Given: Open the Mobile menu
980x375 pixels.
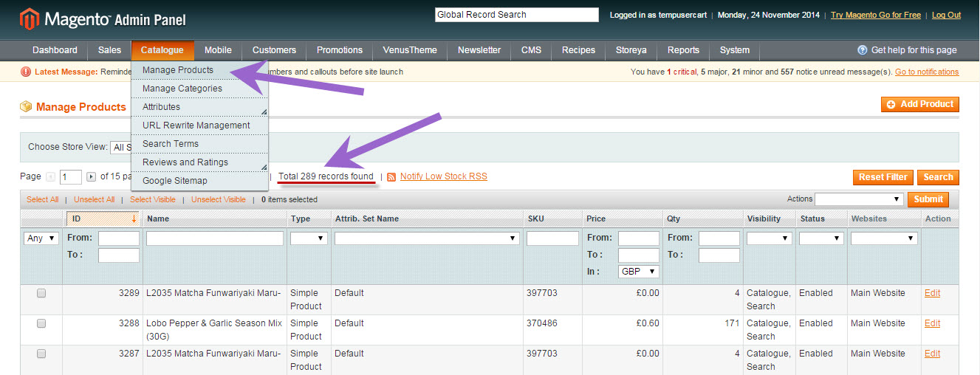Looking at the screenshot, I should coord(218,50).
